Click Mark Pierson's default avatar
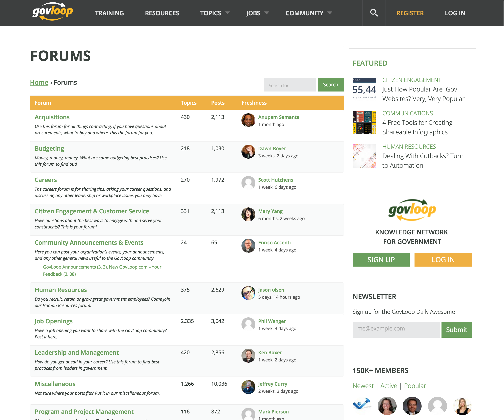 click(x=248, y=414)
